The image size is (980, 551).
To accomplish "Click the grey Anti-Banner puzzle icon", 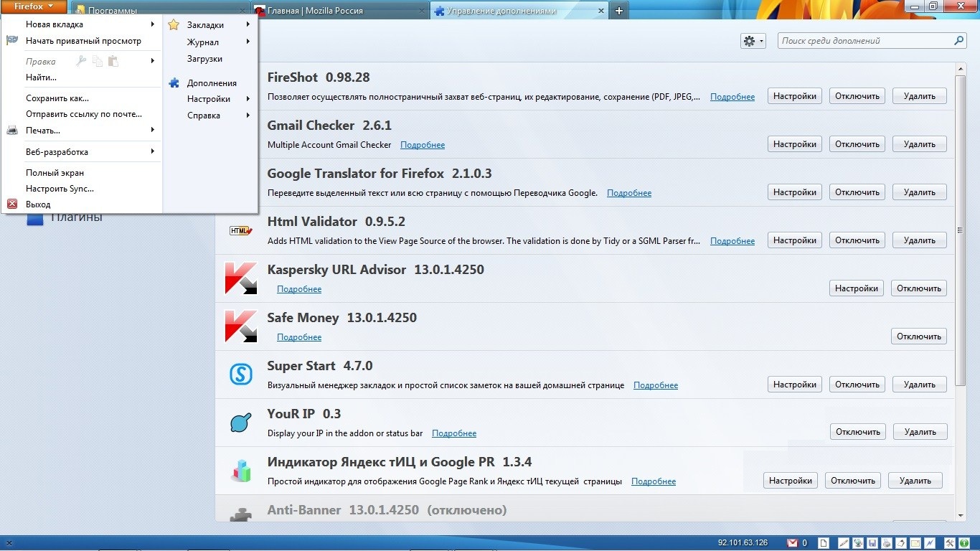I will tap(240, 514).
